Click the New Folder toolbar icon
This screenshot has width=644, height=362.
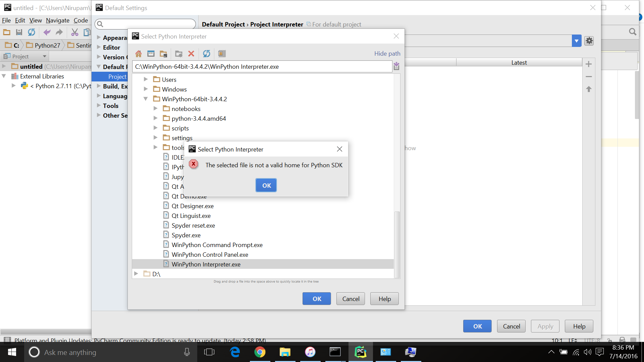coord(179,54)
